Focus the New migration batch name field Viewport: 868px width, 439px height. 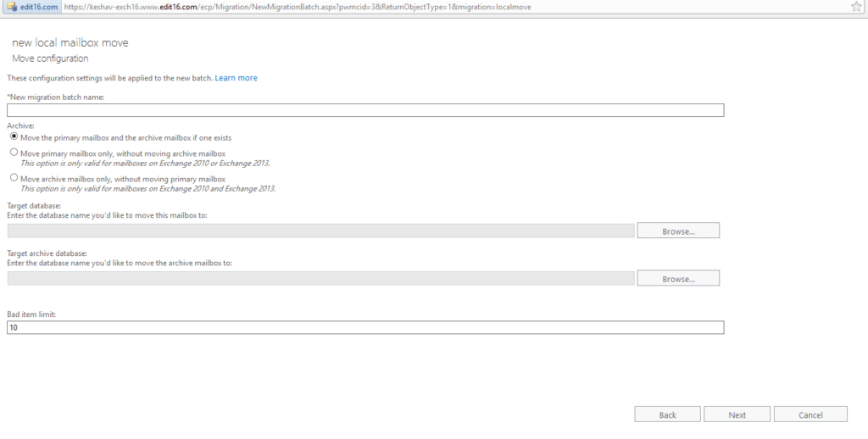pyautogui.click(x=365, y=110)
